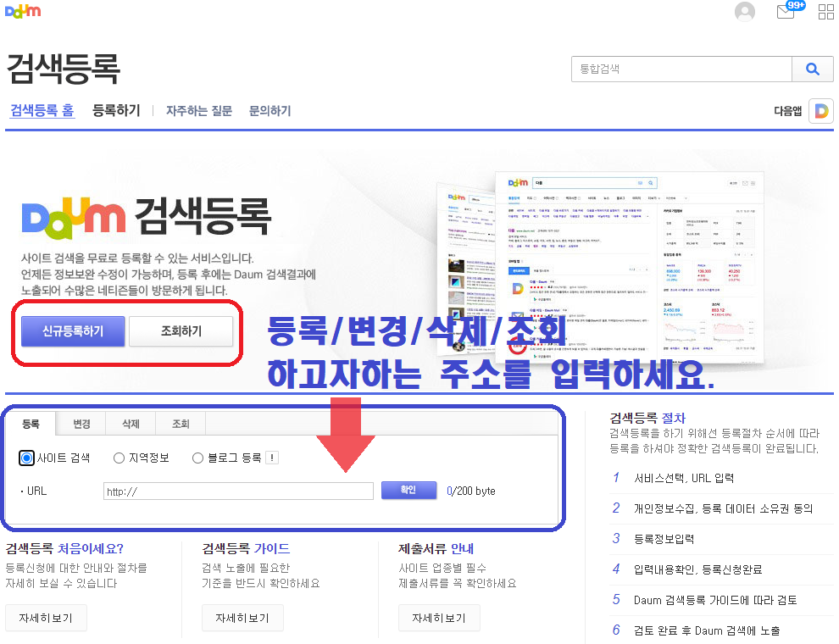Click 자세히보기 under 제출서류 안내
Image resolution: width=839 pixels, height=644 pixels.
(439, 618)
